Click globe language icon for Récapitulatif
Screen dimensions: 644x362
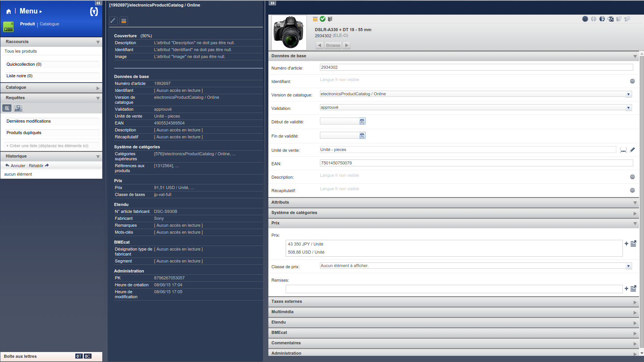click(x=632, y=190)
